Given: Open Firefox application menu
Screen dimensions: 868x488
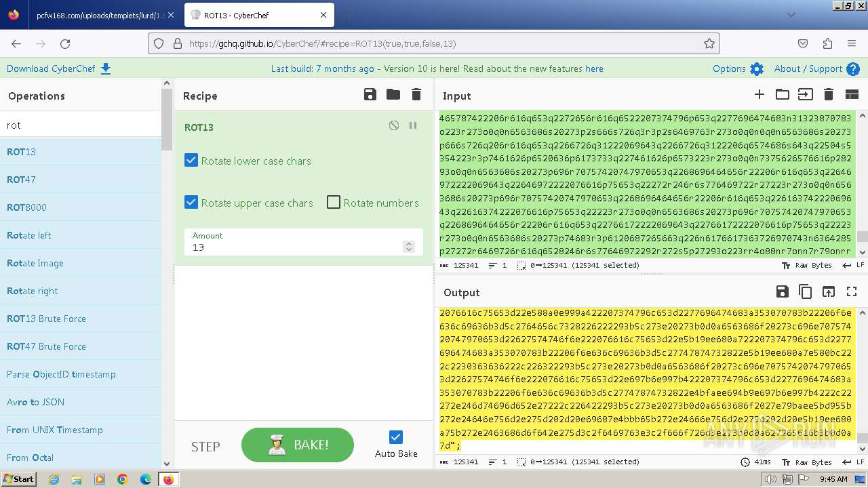Looking at the screenshot, I should (x=852, y=43).
